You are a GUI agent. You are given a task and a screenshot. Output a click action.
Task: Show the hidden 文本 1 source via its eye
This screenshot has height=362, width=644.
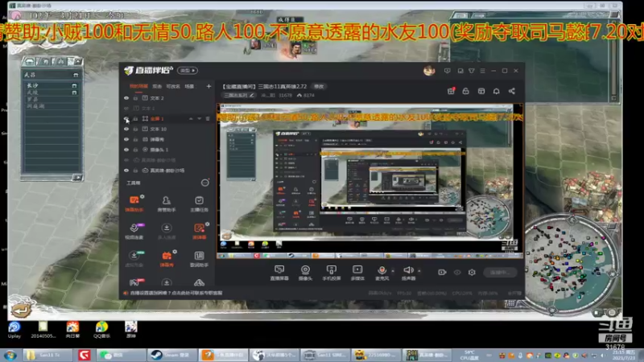click(126, 109)
